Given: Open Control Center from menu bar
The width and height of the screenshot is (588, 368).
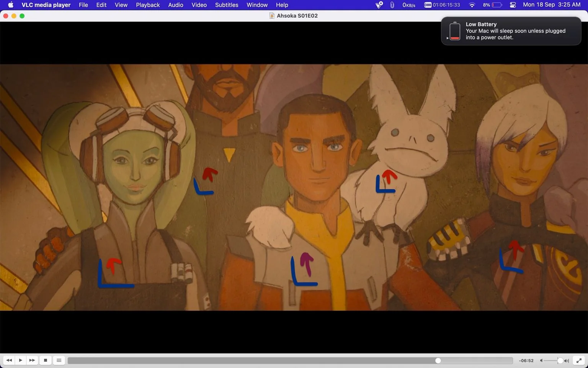Looking at the screenshot, I should pos(513,5).
